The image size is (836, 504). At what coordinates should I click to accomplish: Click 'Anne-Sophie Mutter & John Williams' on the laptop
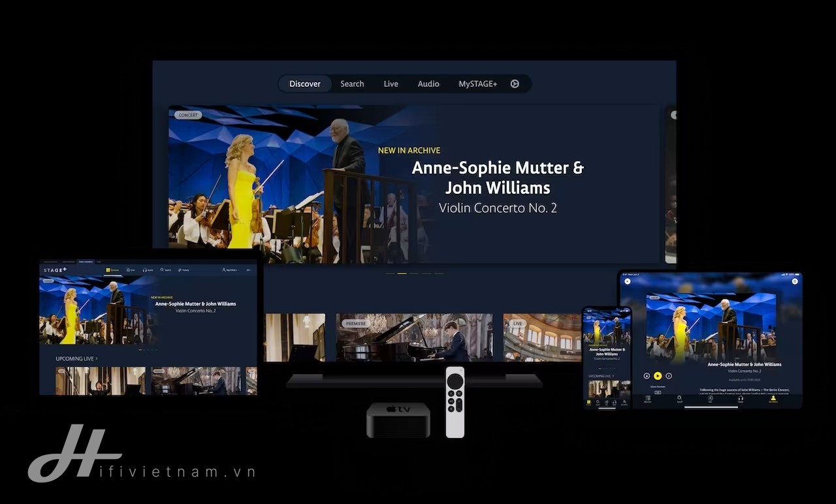pyautogui.click(x=195, y=304)
